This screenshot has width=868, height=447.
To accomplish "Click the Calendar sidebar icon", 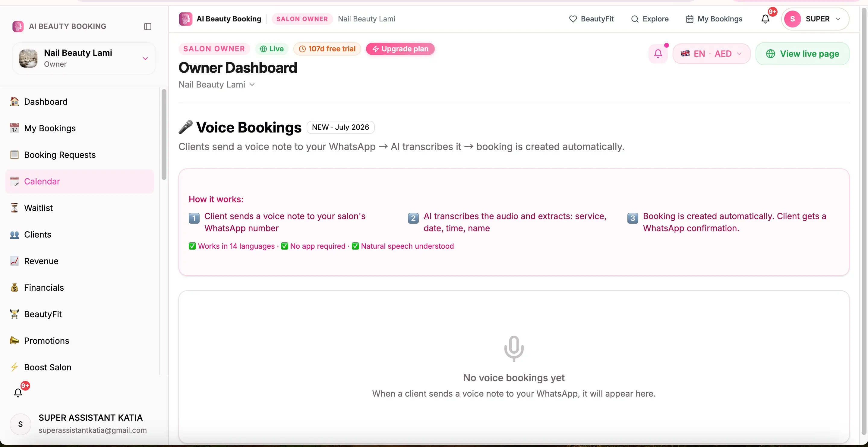I will pos(14,181).
